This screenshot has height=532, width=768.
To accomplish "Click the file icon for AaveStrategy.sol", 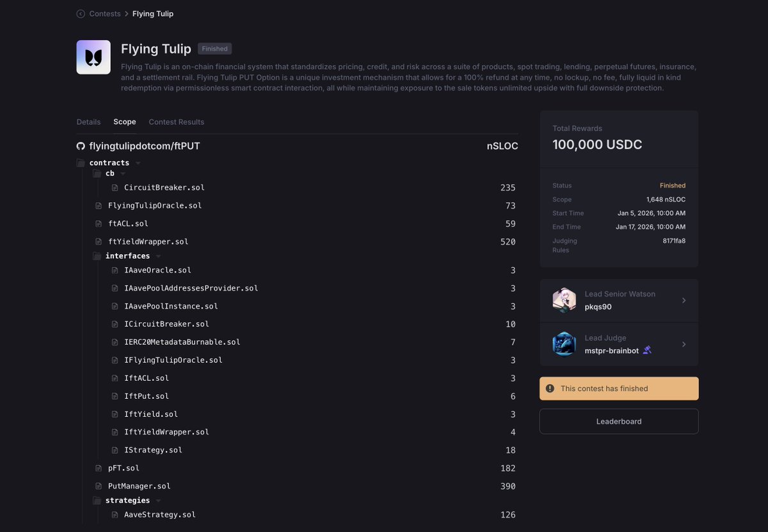I will [x=115, y=515].
